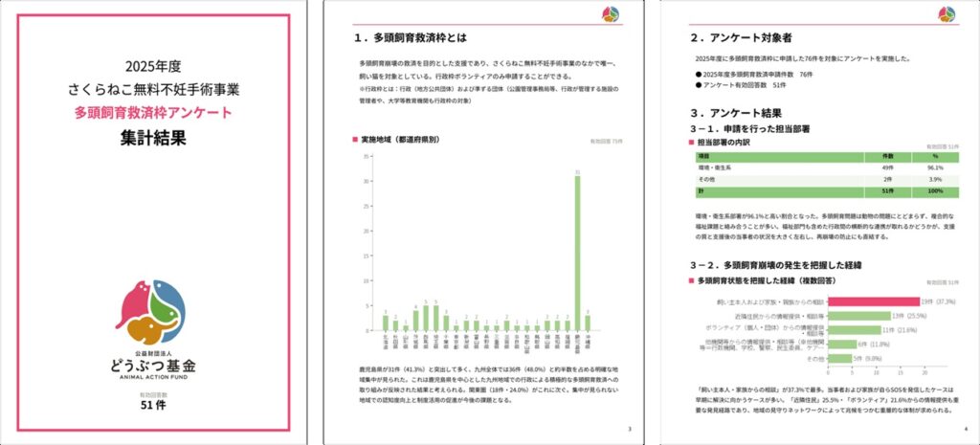Select heading 3-1.申請を行った担当部署
Viewport: 980px width, 445px height.
click(x=750, y=129)
